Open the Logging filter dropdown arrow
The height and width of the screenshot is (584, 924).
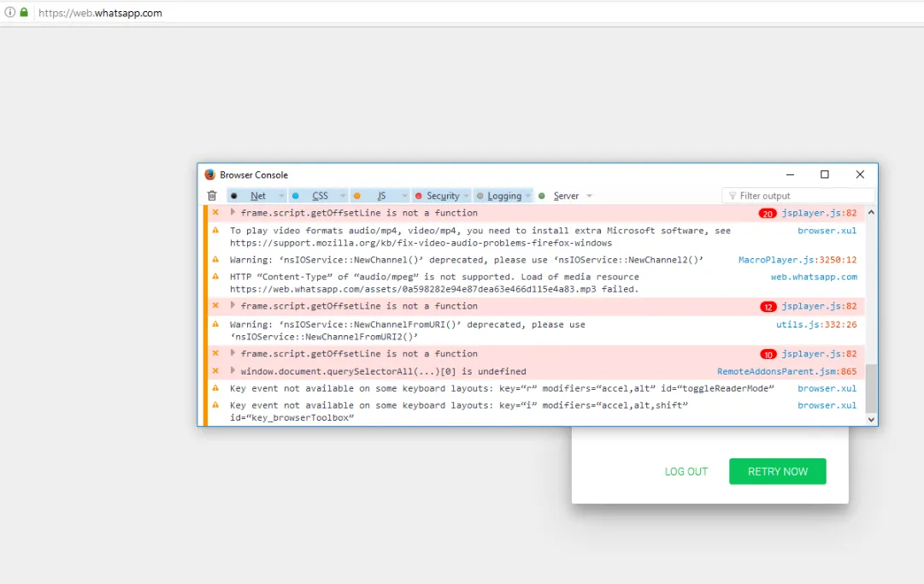click(x=528, y=196)
